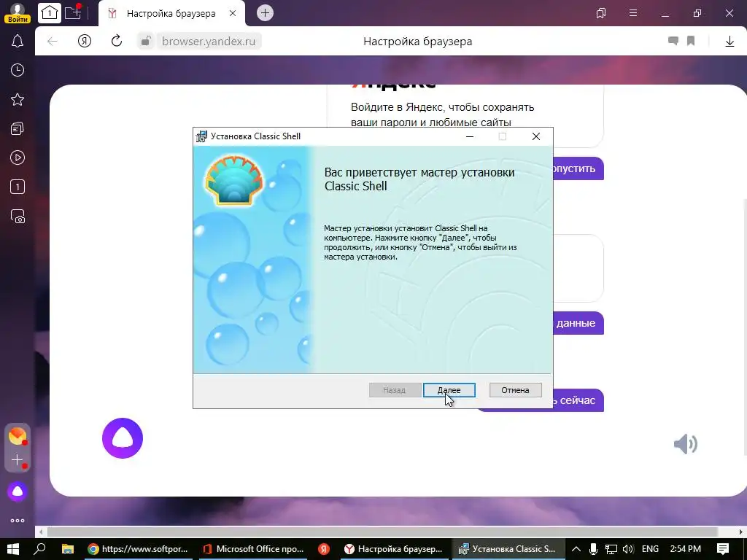Open sidebar more options dots
The height and width of the screenshot is (560, 747).
coord(18,521)
